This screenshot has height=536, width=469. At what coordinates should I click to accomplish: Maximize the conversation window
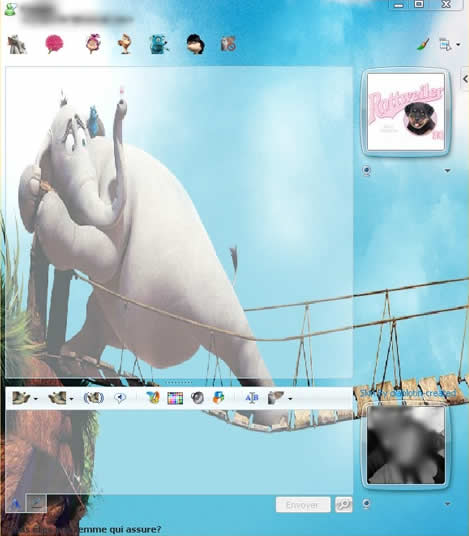pos(419,4)
